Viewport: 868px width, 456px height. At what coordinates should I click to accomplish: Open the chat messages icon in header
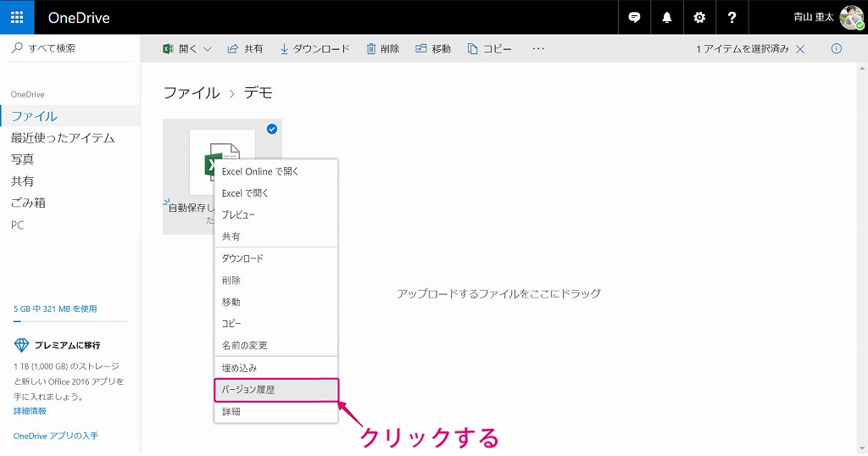(634, 17)
